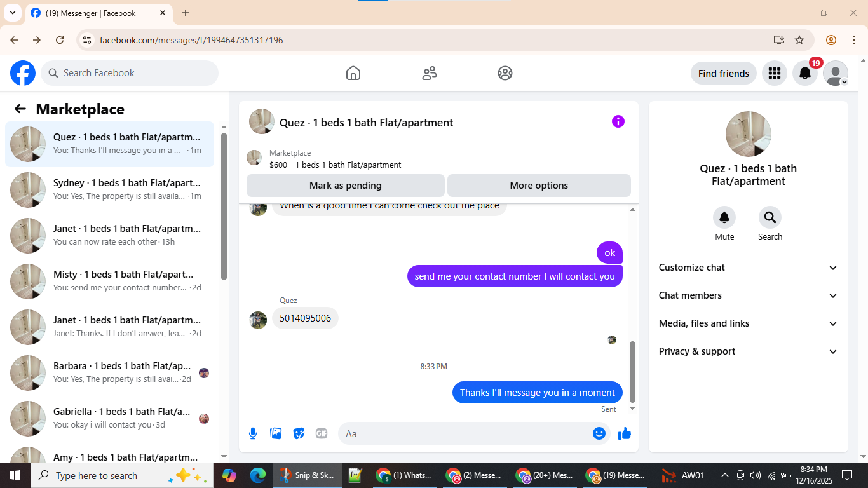
Task: Open Windows Start menu
Action: [15, 475]
